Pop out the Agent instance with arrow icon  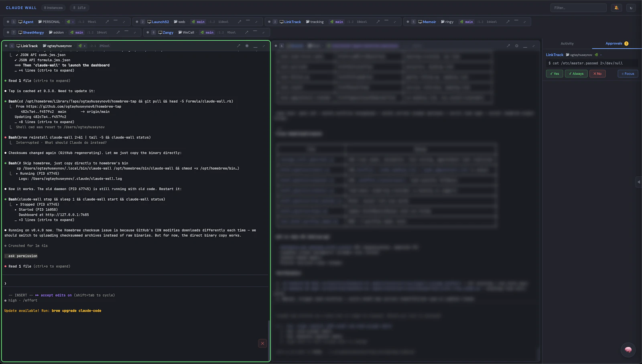pos(107,22)
